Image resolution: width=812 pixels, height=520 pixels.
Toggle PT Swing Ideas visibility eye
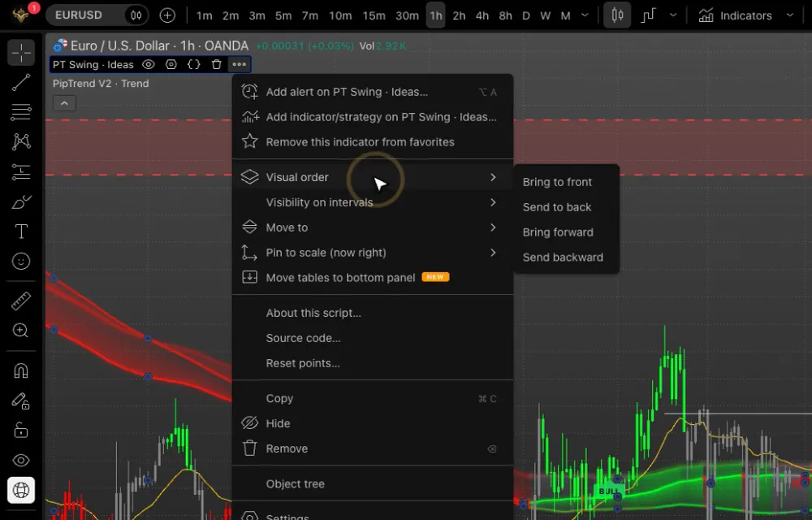(x=149, y=64)
